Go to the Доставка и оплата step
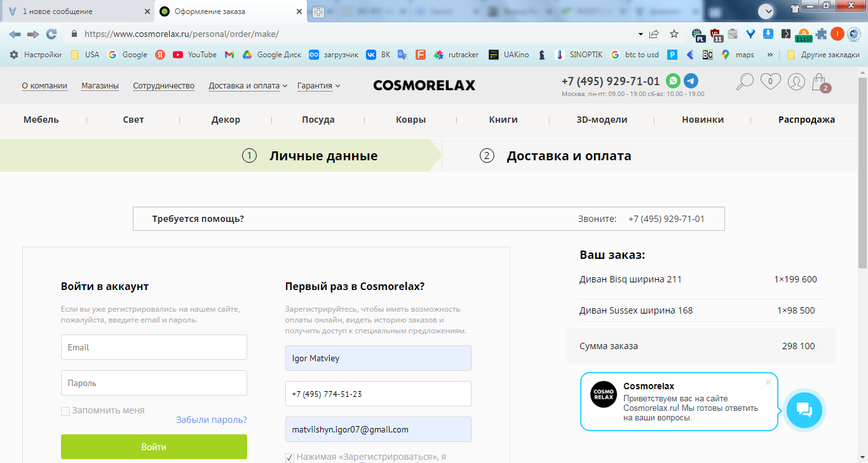868x463 pixels. coord(555,156)
